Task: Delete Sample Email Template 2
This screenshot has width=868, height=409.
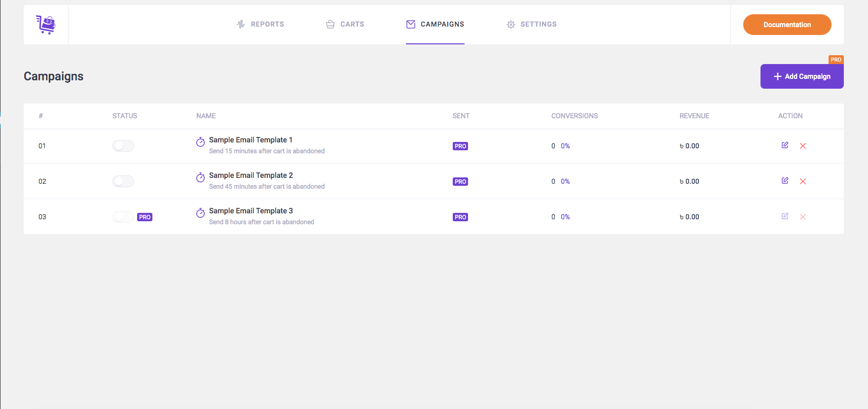Action: coord(802,181)
